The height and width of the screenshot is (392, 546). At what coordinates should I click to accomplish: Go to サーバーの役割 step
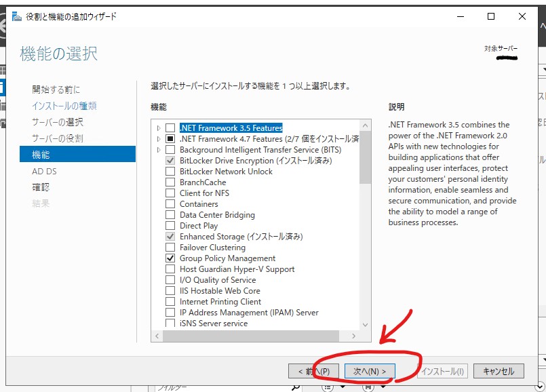(x=58, y=138)
